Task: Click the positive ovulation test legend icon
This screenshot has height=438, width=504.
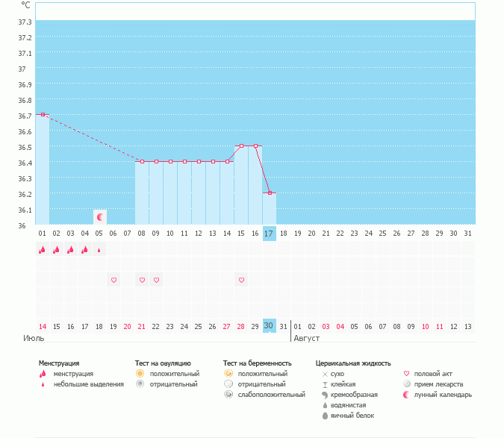Action: tap(140, 373)
